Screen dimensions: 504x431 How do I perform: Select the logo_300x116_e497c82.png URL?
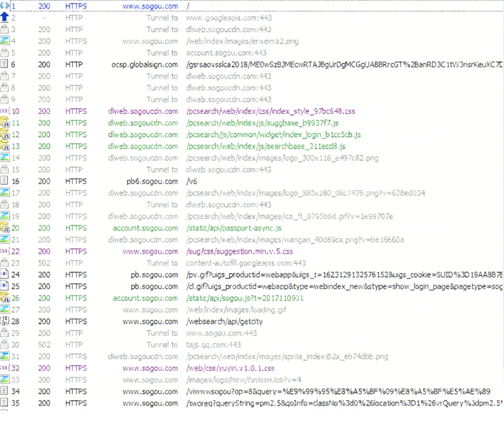tap(282, 158)
